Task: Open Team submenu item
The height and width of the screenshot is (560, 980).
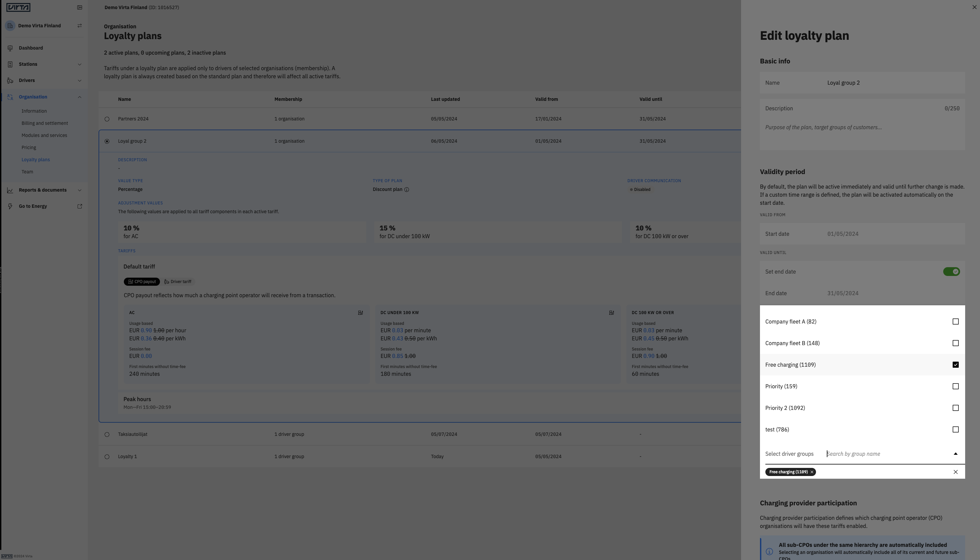Action: (x=27, y=172)
